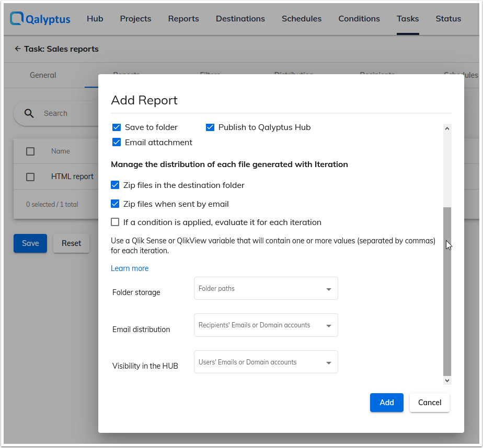Toggle the Email attachment checkbox

click(115, 142)
